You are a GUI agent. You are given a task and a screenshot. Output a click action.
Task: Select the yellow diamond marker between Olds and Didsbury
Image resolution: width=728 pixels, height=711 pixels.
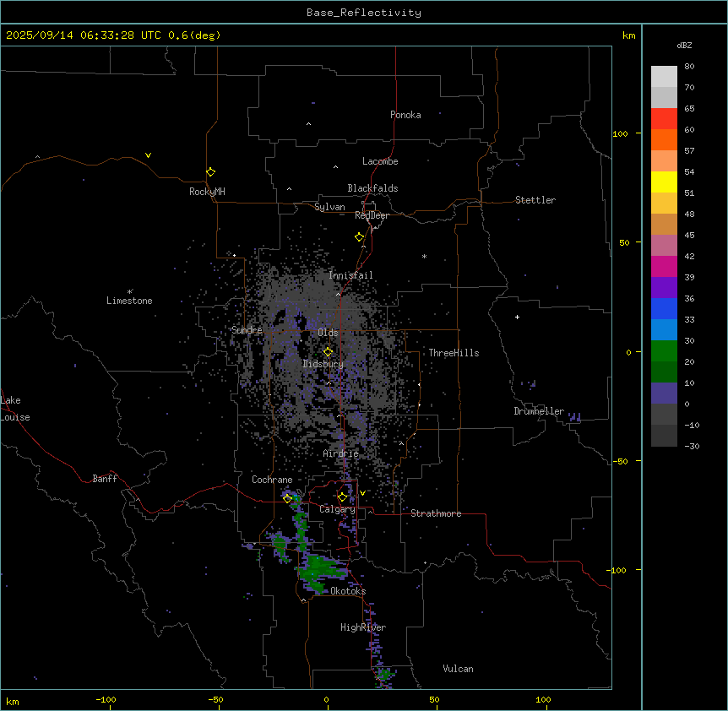tap(328, 352)
